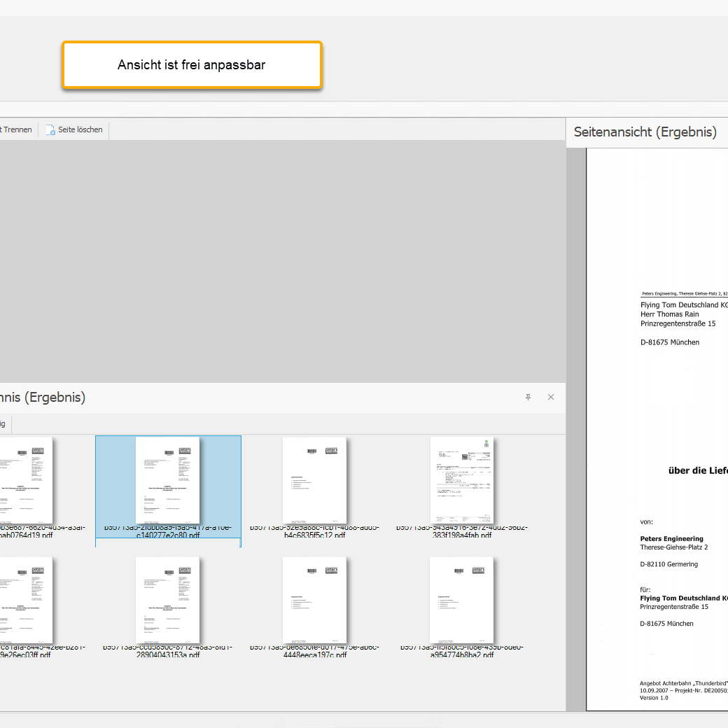The height and width of the screenshot is (728, 728).
Task: Click the 'Ansicht ist frei anpassbar' callout
Action: tap(192, 65)
